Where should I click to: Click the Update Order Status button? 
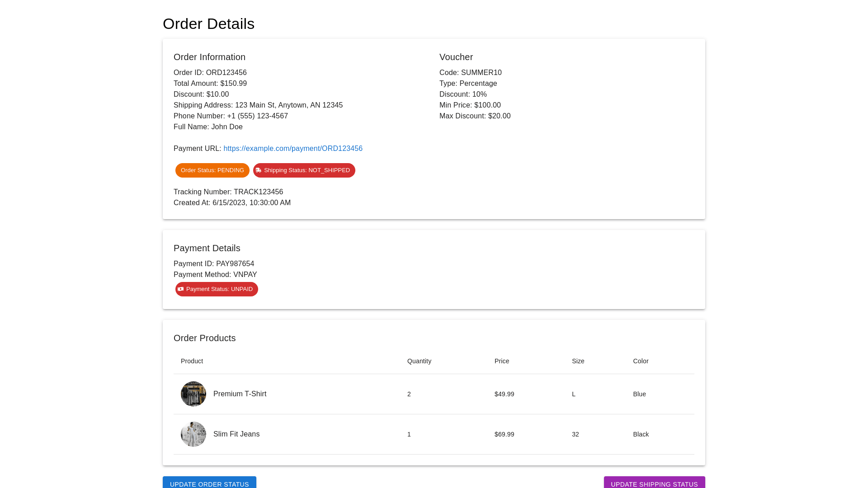pos(209,483)
